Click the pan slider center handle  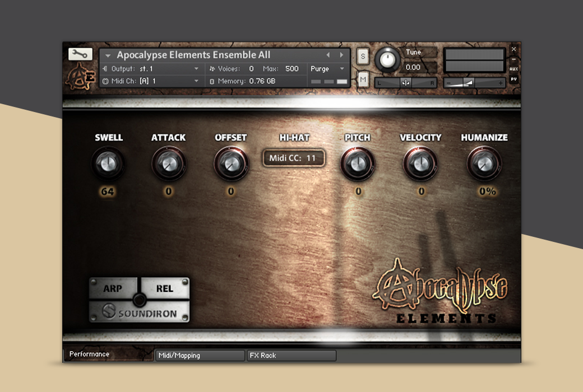pos(406,83)
